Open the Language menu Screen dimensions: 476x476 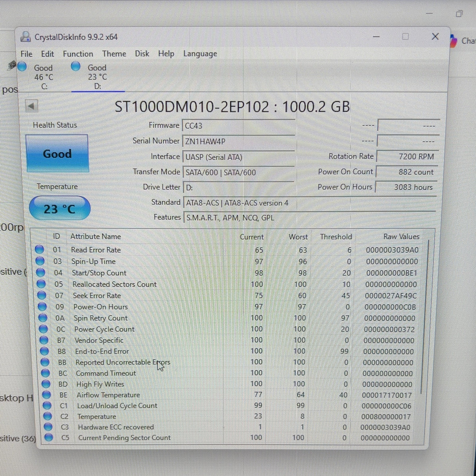tap(200, 54)
